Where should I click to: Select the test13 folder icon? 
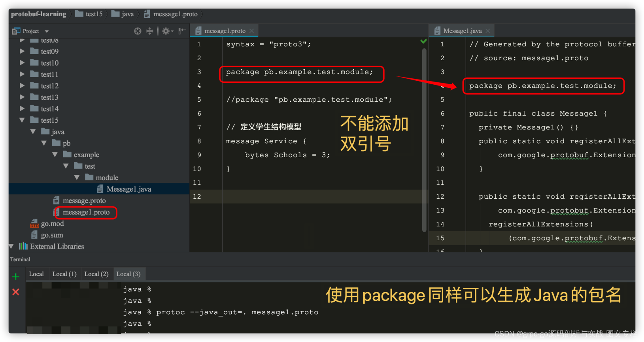click(x=34, y=97)
